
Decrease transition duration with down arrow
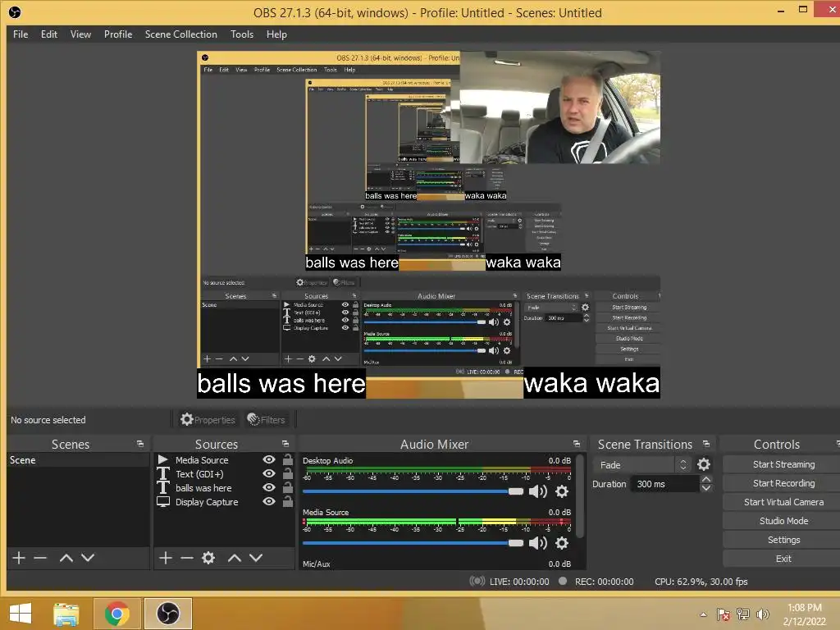pyautogui.click(x=706, y=488)
